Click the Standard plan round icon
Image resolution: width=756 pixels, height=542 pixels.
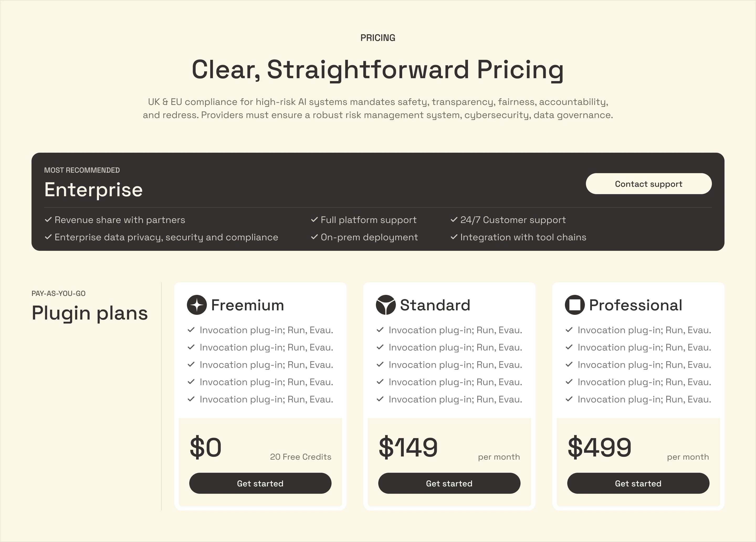(386, 305)
